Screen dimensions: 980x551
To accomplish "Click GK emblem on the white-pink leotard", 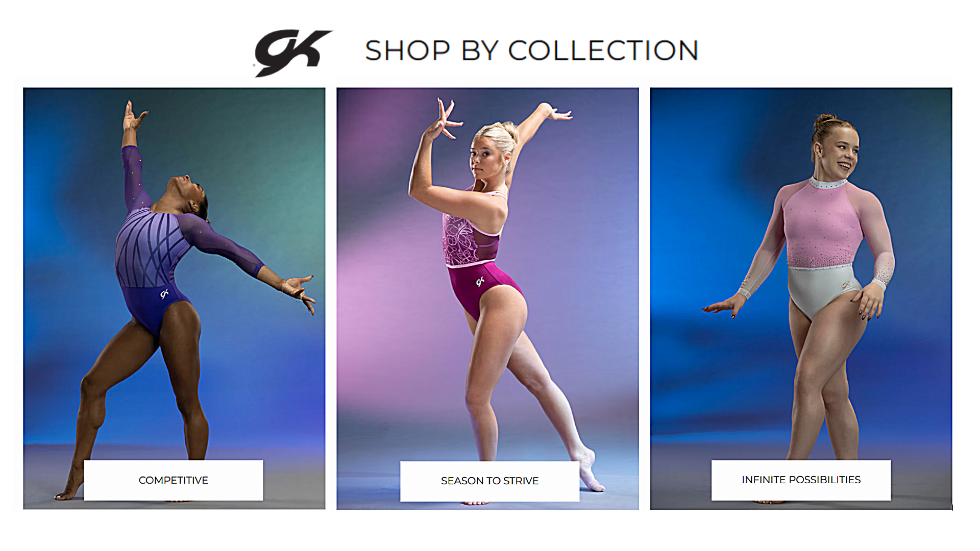I will tap(846, 285).
